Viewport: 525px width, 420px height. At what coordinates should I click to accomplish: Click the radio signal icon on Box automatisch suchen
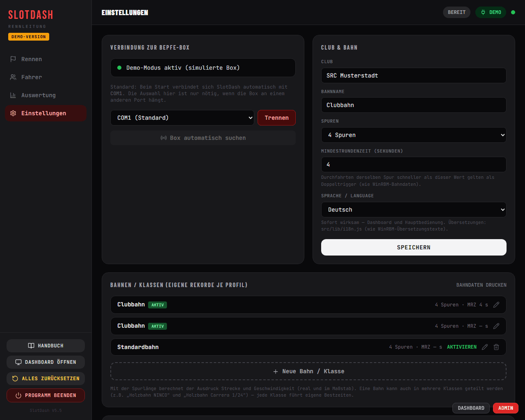click(164, 138)
